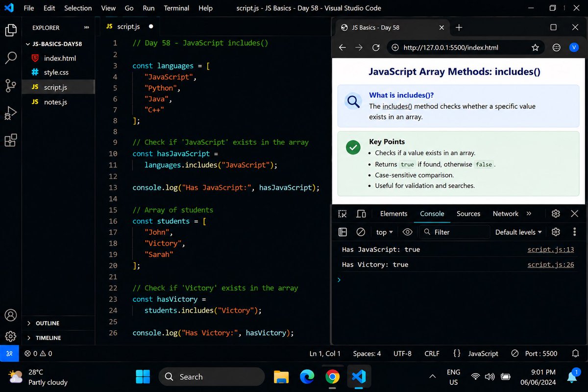Open Explorer more actions menu

(x=87, y=27)
